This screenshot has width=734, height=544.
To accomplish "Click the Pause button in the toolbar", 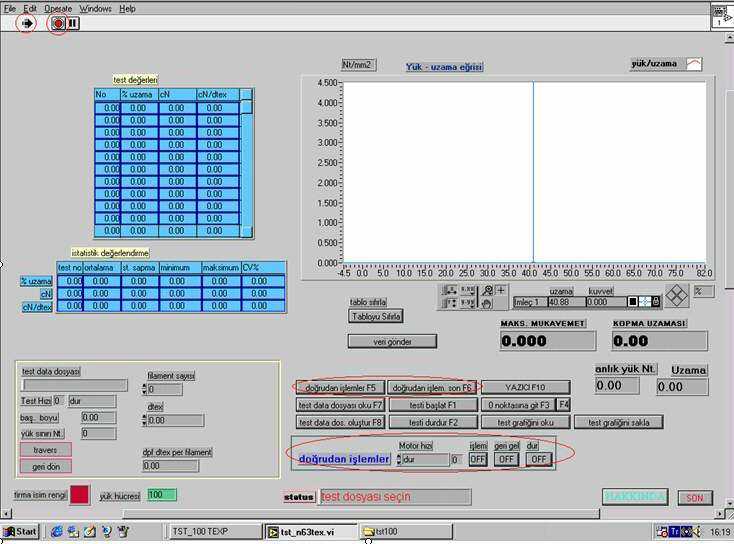I will coord(73,23).
